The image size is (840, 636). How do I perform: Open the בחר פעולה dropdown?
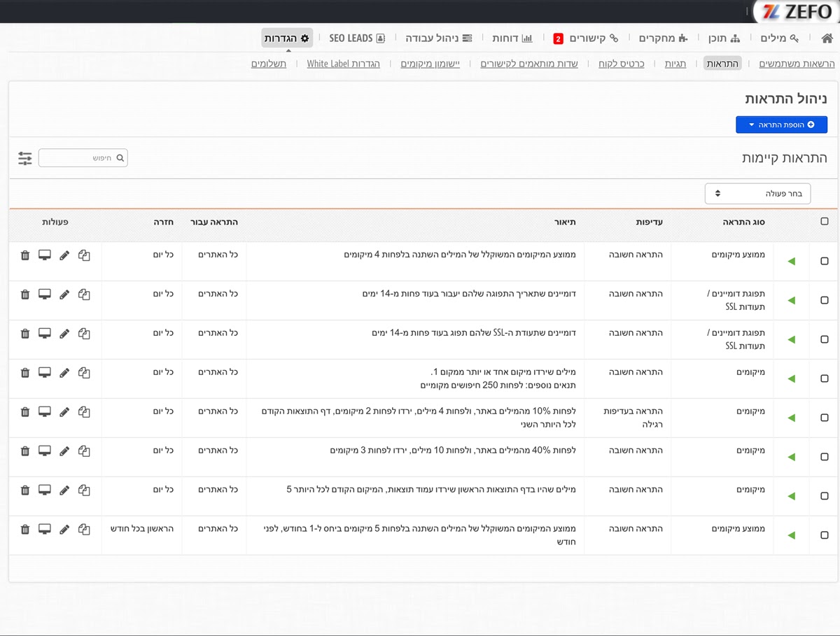coord(757,194)
